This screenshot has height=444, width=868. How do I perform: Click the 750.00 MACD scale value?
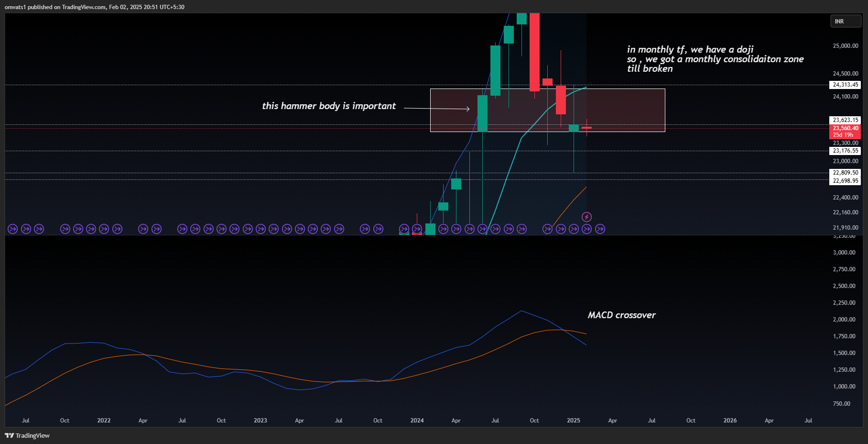842,404
